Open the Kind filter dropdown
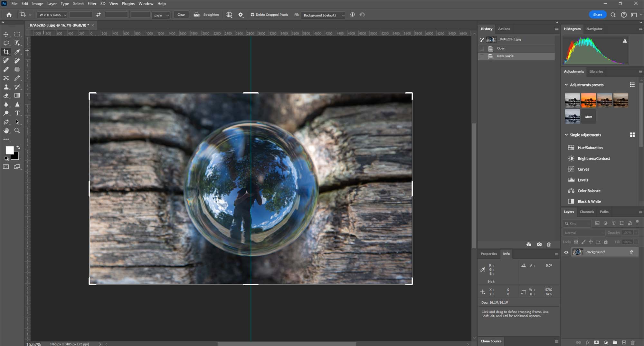Viewport: 644px width, 346px height. click(x=577, y=223)
